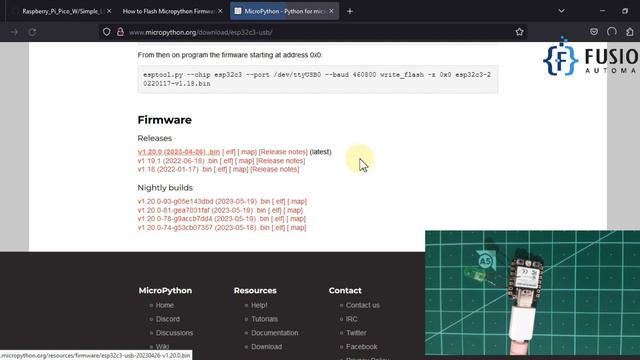This screenshot has height=360, width=640.
Task: Open Documentation link under Resources
Action: [x=275, y=333]
